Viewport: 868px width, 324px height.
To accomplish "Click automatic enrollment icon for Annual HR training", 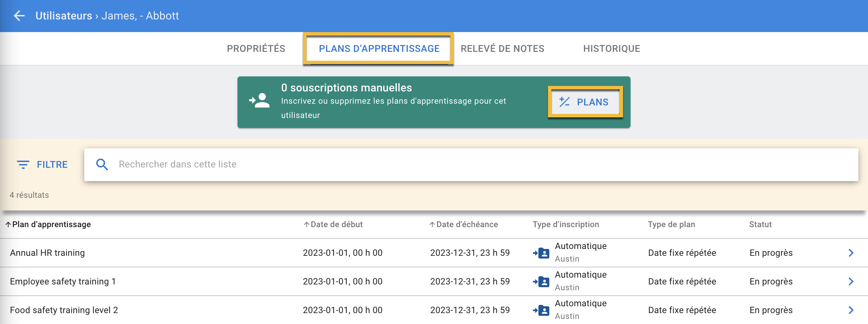I will 541,253.
